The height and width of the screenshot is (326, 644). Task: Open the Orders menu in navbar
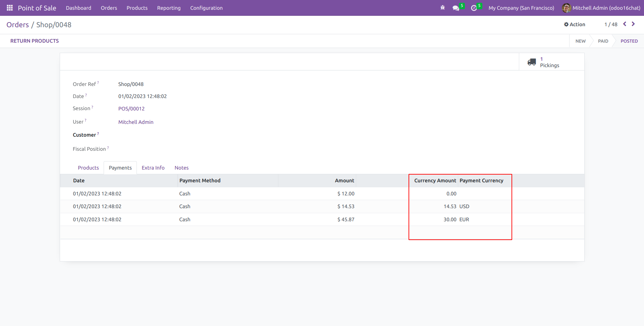click(x=109, y=8)
